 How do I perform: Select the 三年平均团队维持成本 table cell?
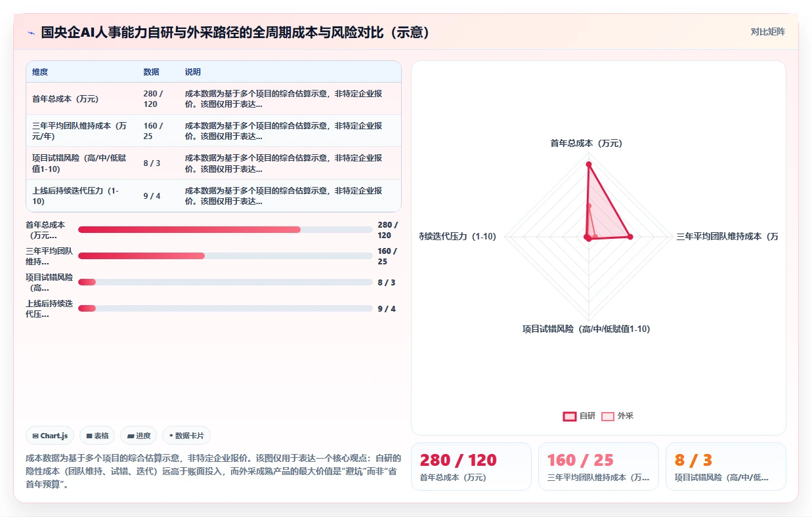pos(81,131)
